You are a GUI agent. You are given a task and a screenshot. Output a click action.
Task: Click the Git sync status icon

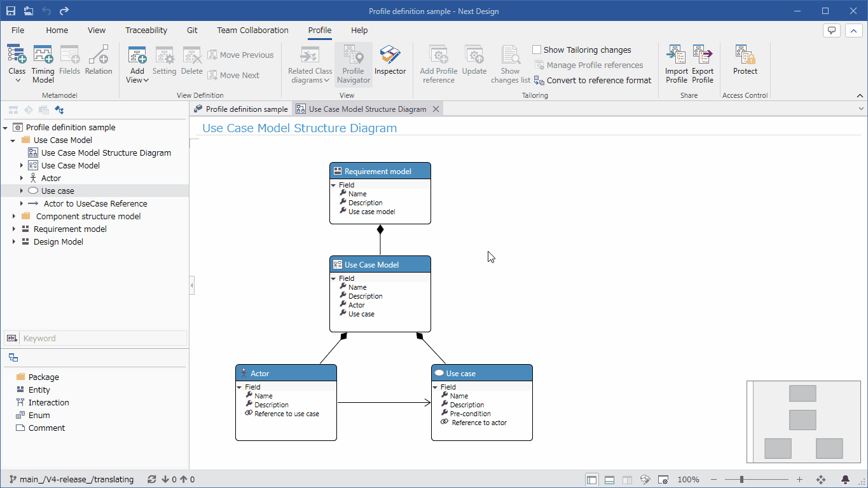point(151,480)
